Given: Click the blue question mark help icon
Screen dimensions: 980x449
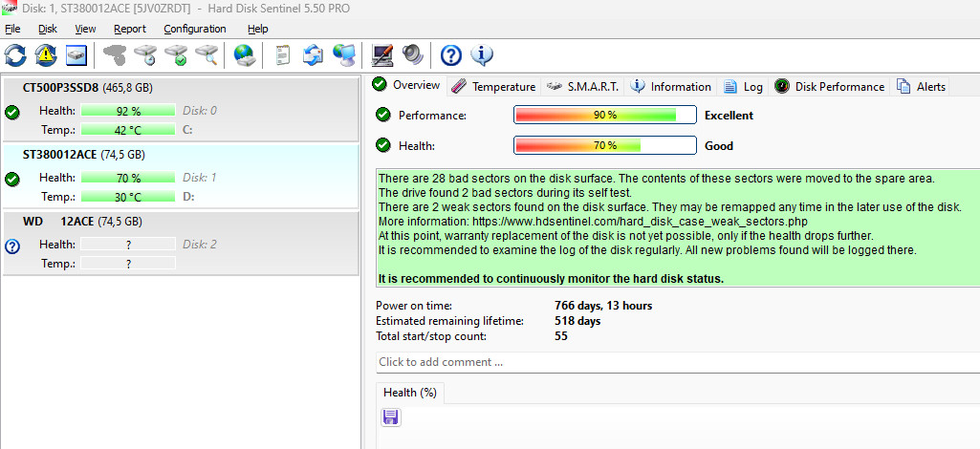Looking at the screenshot, I should [x=451, y=55].
